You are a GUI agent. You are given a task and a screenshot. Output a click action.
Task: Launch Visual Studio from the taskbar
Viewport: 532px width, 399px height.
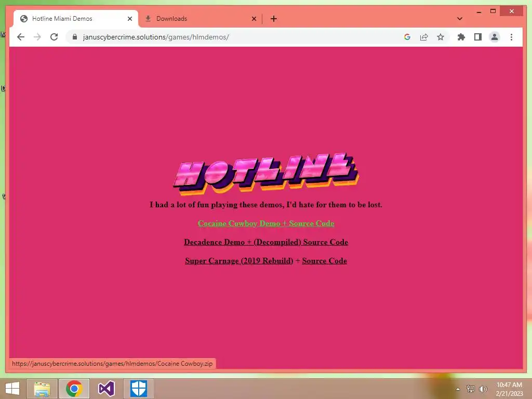(x=106, y=389)
